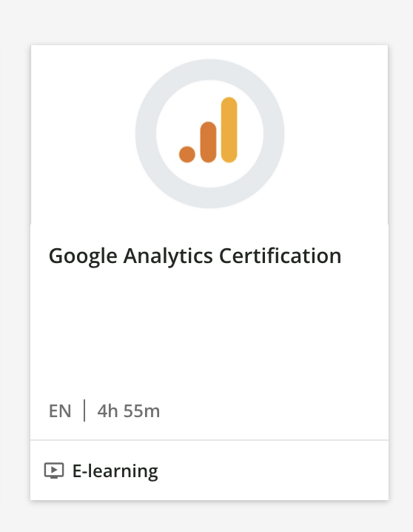The image size is (413, 532).
Task: Click the card footer area right of E-learning
Action: pyautogui.click(x=273, y=471)
